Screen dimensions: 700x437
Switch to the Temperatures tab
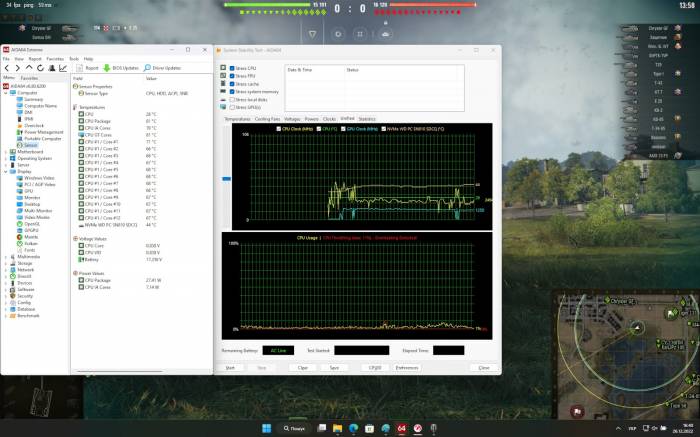(x=238, y=119)
